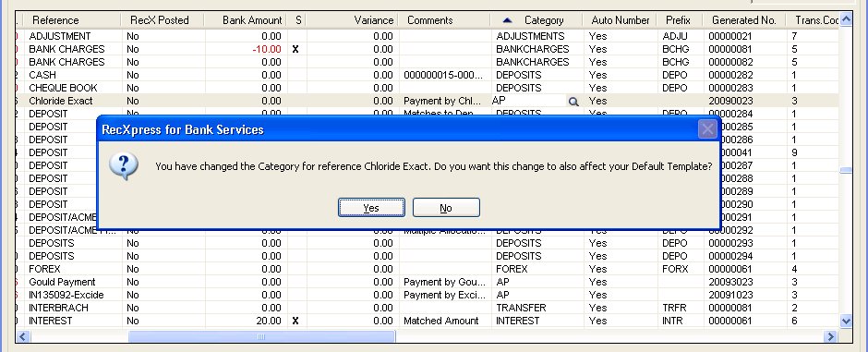Click the TRFR prefix cell
Screen dimensions: 868x352
pos(674,308)
